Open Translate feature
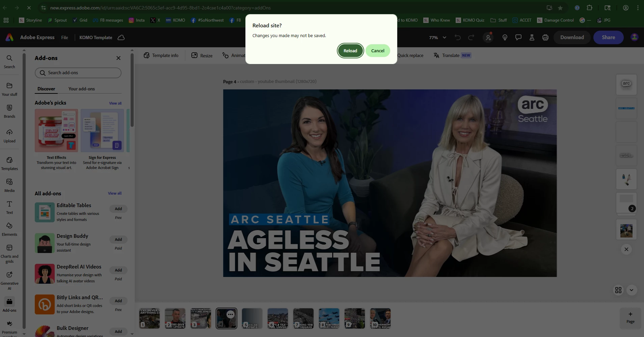Image resolution: width=644 pixels, height=337 pixels. (452, 55)
